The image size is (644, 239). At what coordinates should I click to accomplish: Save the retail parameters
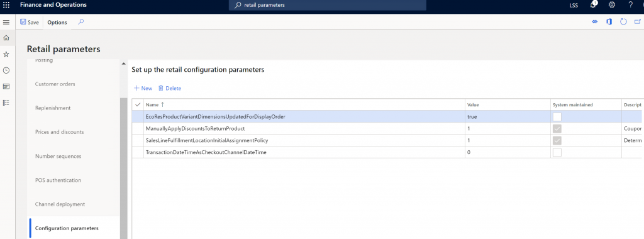click(x=30, y=22)
